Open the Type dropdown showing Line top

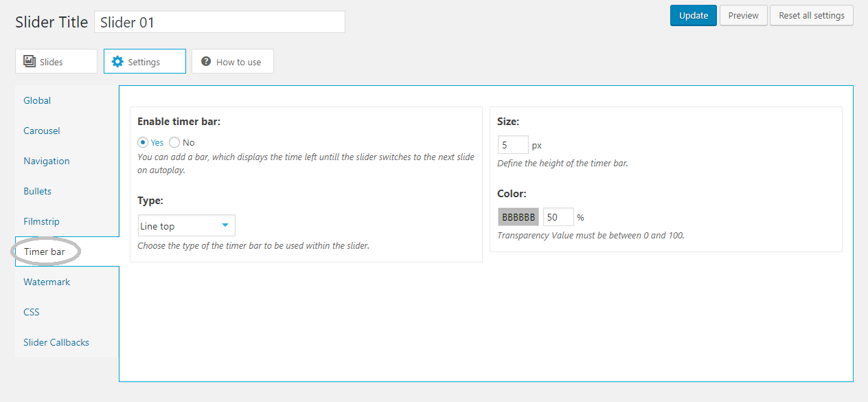tap(187, 225)
